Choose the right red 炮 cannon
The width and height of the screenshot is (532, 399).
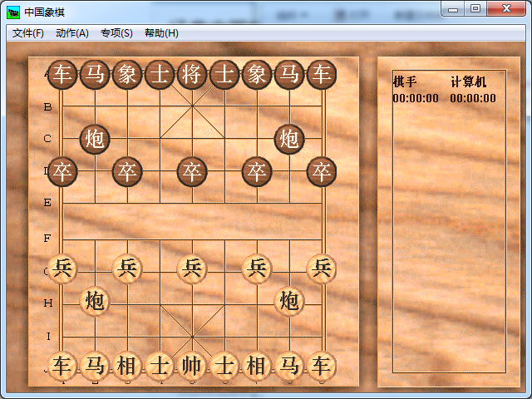click(289, 300)
